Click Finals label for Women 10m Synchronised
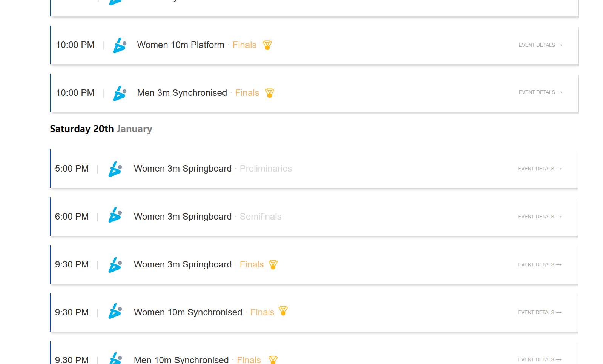The width and height of the screenshot is (603, 364). coord(262,312)
